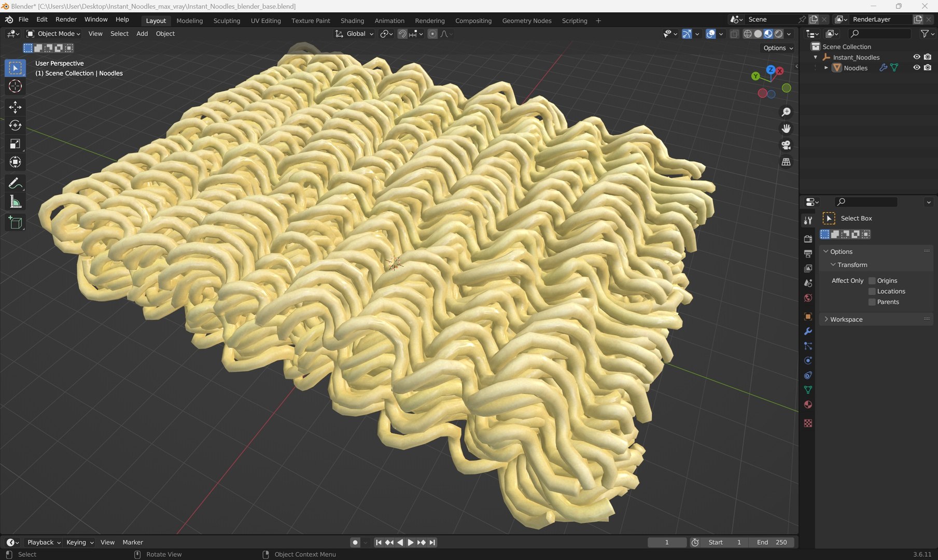Open the World properties tab
Viewport: 938px width, 560px height.
808,298
